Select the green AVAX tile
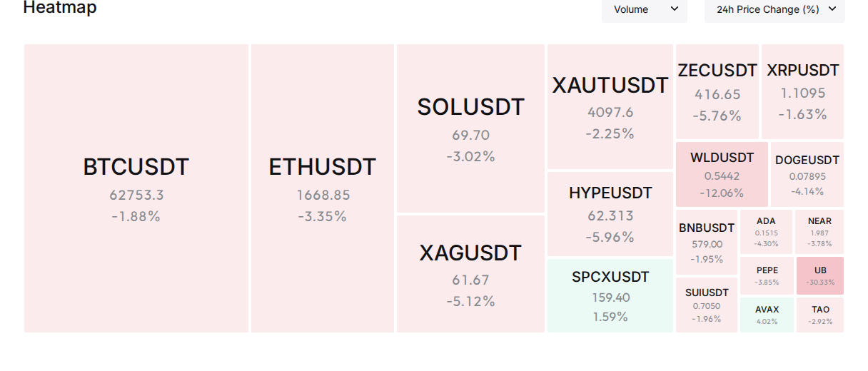 coord(767,315)
